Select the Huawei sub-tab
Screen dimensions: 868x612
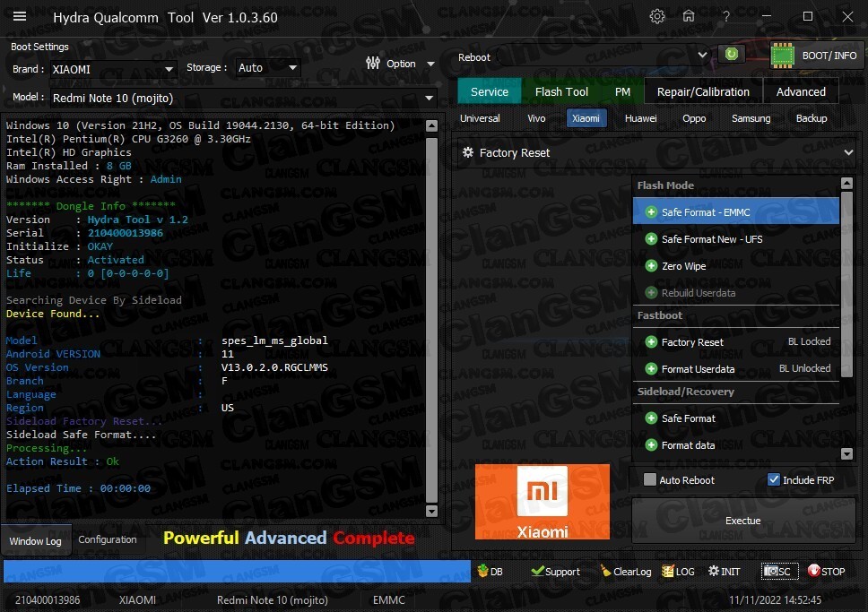coord(640,118)
